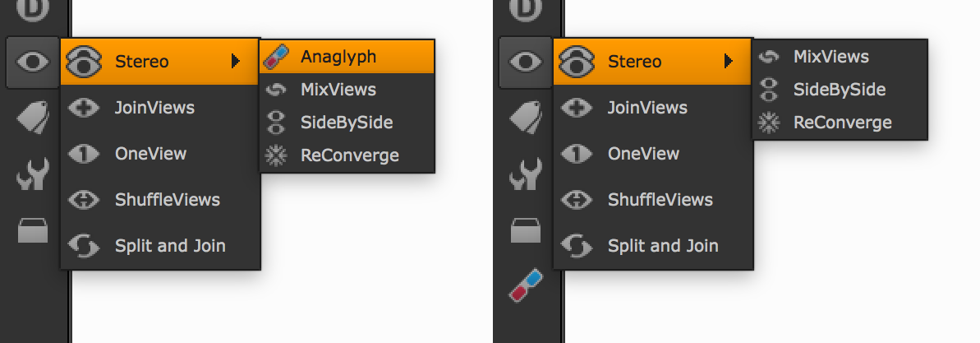Image resolution: width=980 pixels, height=343 pixels.
Task: Click the OneView icon in right menu
Action: click(x=576, y=154)
